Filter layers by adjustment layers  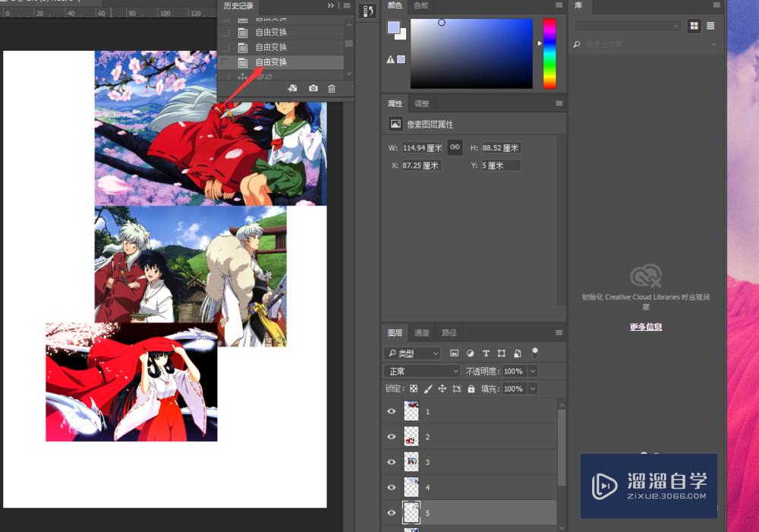[470, 353]
